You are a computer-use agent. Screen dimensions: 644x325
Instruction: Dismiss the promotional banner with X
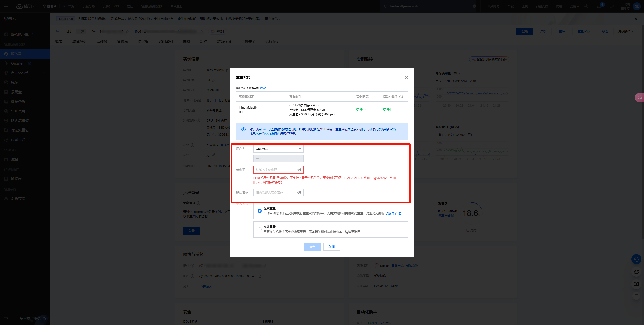[x=636, y=19]
